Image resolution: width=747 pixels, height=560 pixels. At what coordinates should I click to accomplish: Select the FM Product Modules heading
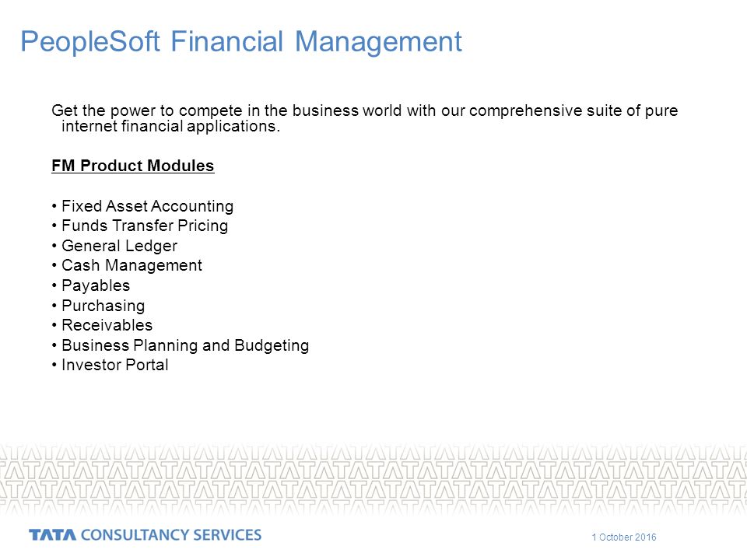[x=133, y=166]
